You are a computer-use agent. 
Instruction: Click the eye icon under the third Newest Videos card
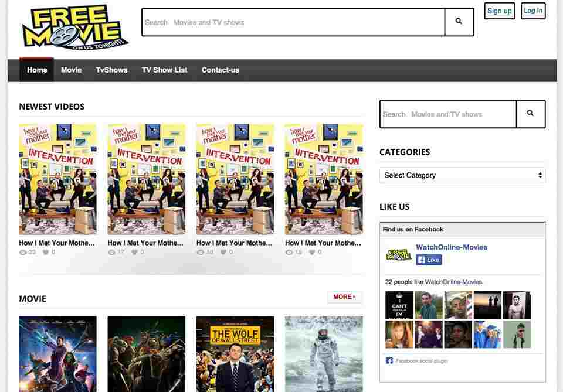200,252
